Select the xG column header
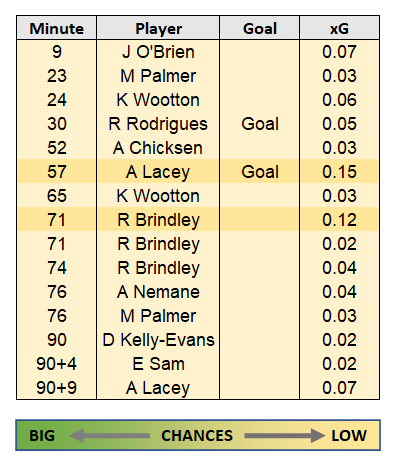 [x=339, y=28]
